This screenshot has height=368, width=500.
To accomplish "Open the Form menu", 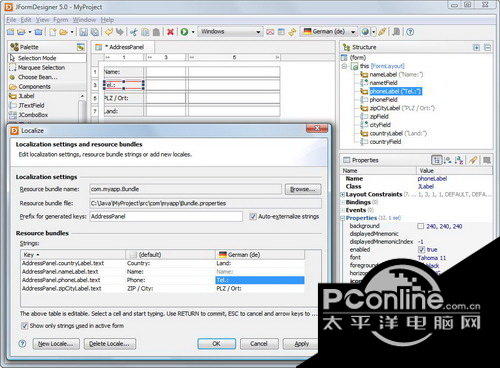I will 61,20.
